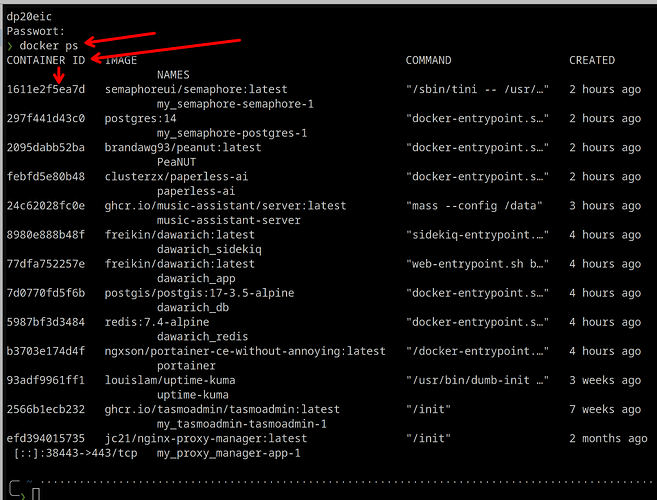Select container ID febfd5e80b48
This screenshot has width=657, height=500.
tap(46, 177)
